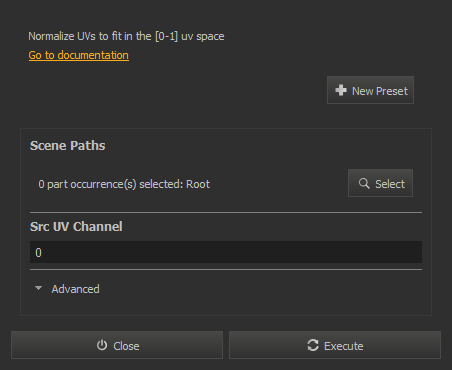
Task: Click the word 'Preset' on the New Preset button
Action: pyautogui.click(x=391, y=91)
